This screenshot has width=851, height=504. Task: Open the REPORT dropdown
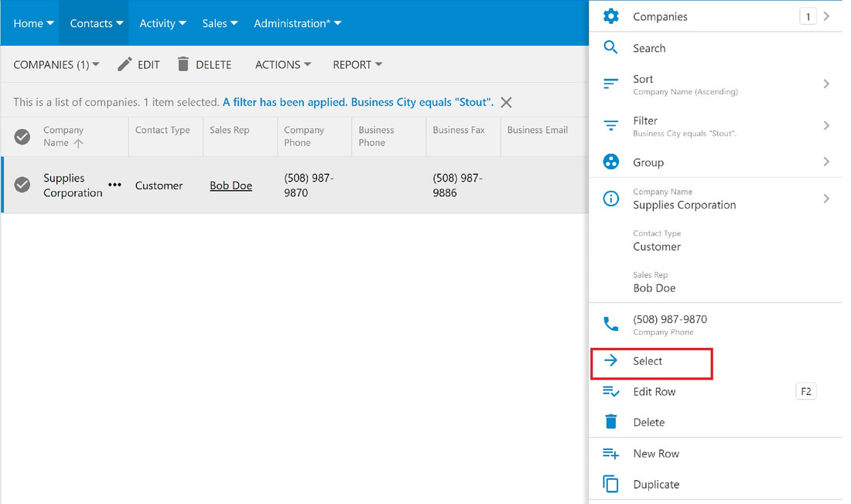[357, 65]
